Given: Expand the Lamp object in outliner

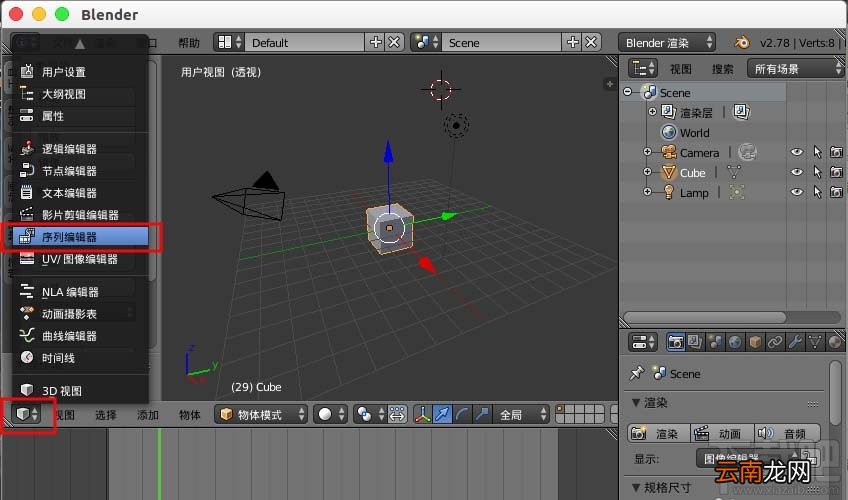Looking at the screenshot, I should 647,192.
